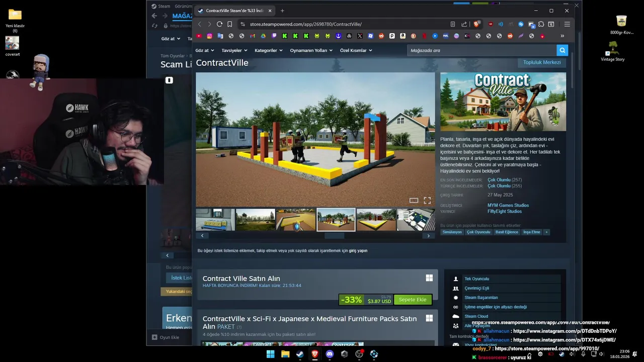Focus the Mağazada ara search field
Image resolution: width=644 pixels, height=362 pixels.
click(x=482, y=50)
